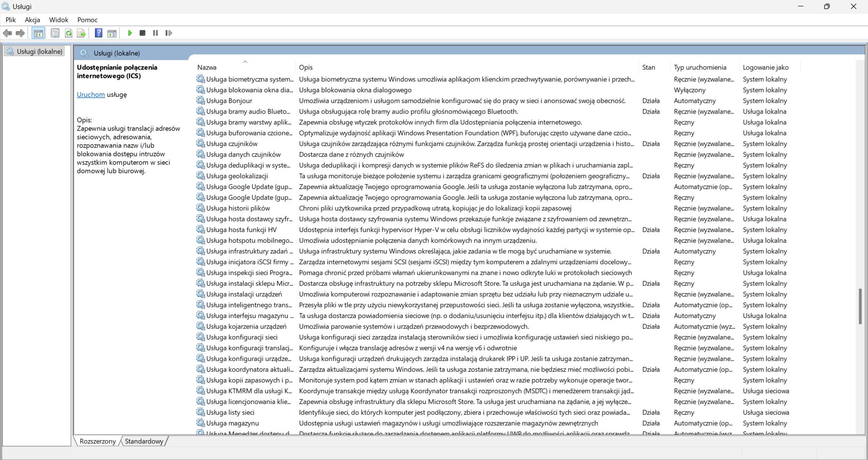Stop the service with the square icon
This screenshot has width=868, height=460.
click(x=142, y=33)
